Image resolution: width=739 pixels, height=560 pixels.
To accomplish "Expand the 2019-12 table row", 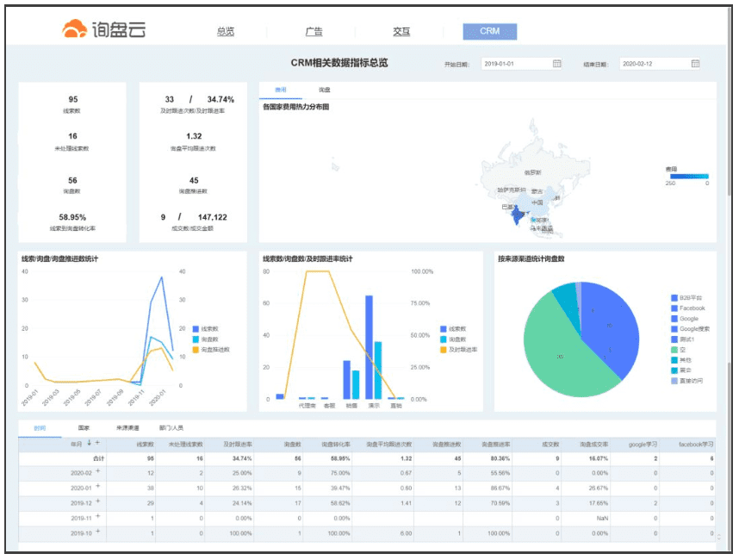I will (x=97, y=501).
